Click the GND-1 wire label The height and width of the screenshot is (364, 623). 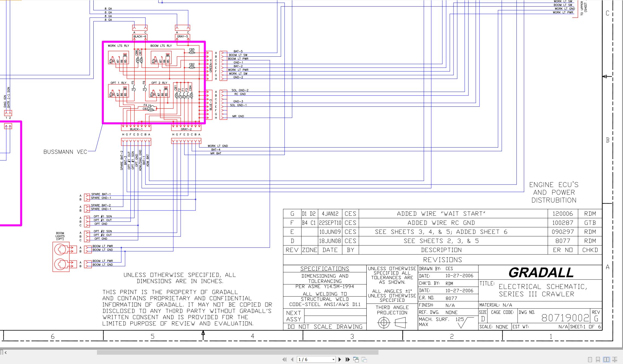(238, 62)
